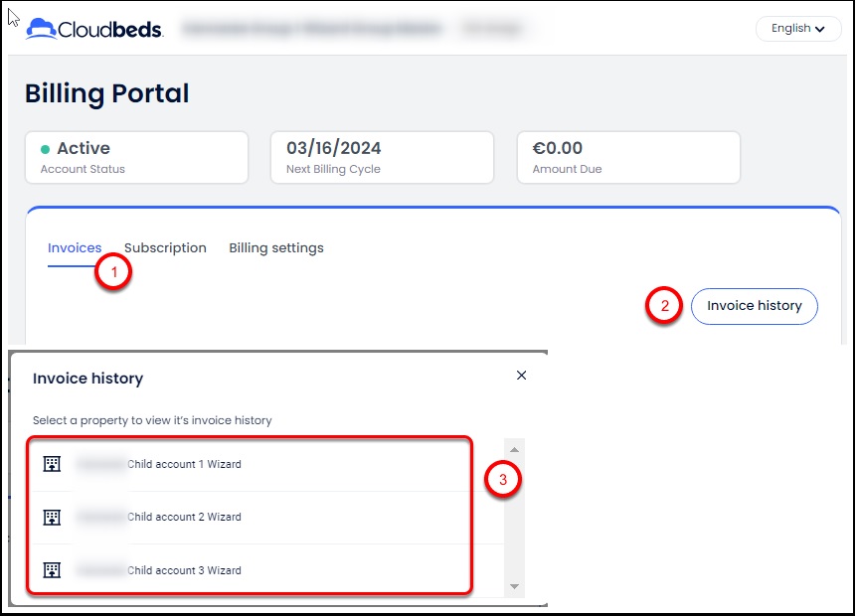Click the green Active status dot

pyautogui.click(x=45, y=149)
